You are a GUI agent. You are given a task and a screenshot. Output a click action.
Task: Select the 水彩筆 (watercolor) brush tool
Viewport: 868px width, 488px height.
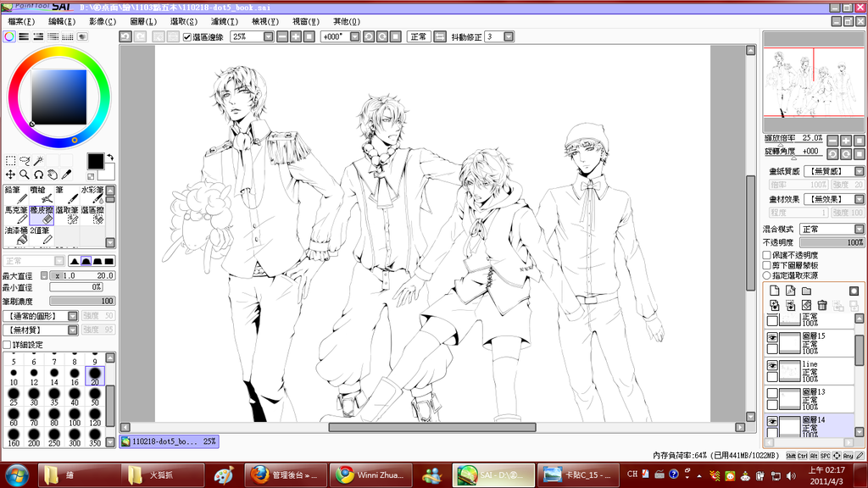point(92,195)
